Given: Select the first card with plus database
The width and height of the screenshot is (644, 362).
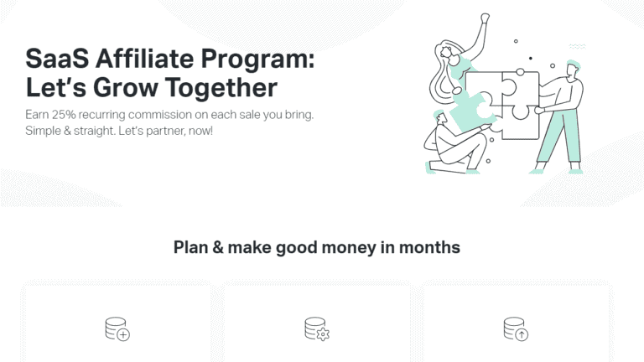Looking at the screenshot, I should pyautogui.click(x=117, y=322).
